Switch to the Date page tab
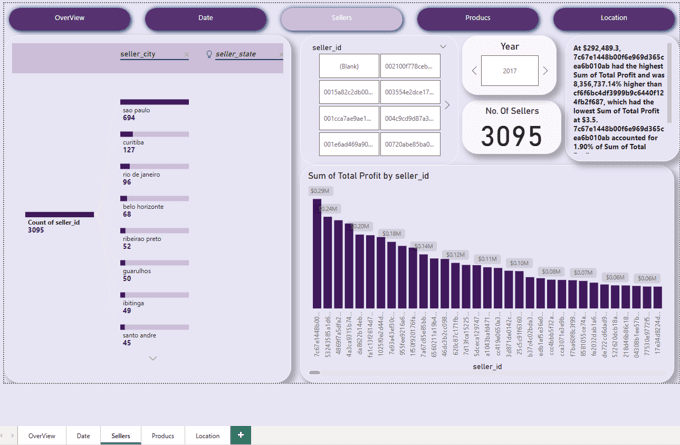 coord(83,435)
